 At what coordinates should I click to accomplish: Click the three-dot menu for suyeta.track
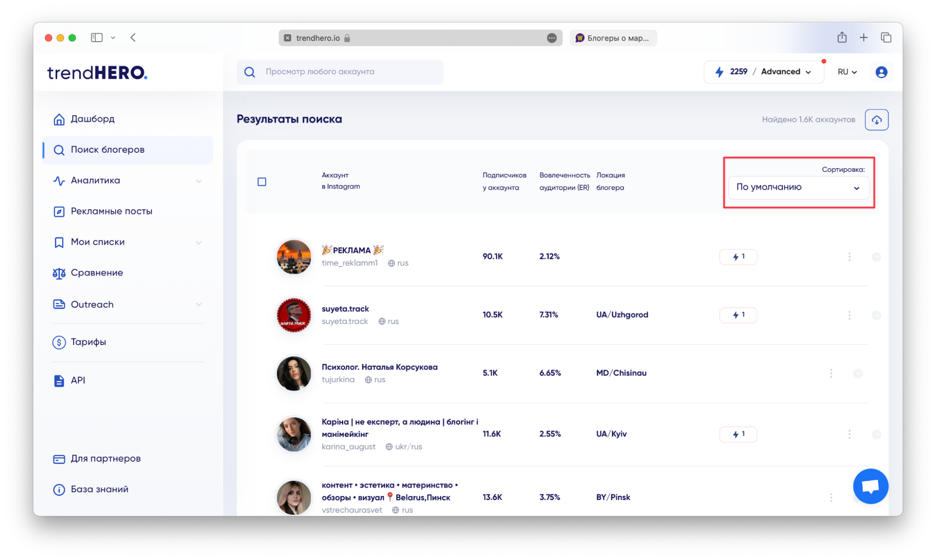pyautogui.click(x=849, y=315)
